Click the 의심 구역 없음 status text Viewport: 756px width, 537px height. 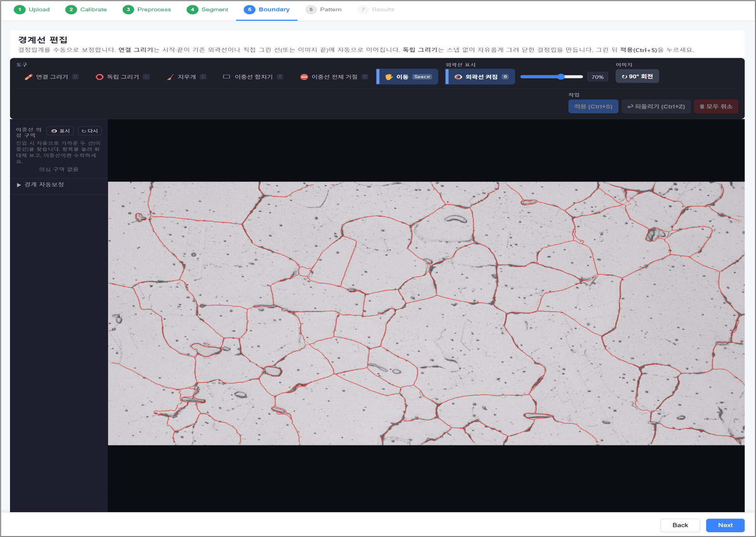(x=59, y=169)
